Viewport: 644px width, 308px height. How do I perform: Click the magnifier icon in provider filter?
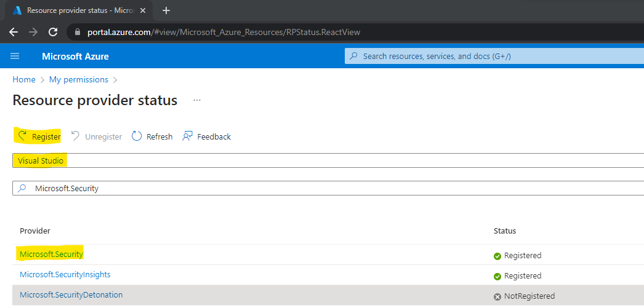tap(23, 188)
